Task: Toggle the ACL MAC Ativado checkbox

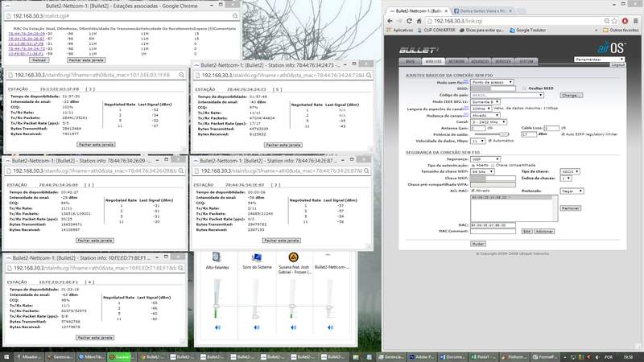Action: pyautogui.click(x=473, y=191)
